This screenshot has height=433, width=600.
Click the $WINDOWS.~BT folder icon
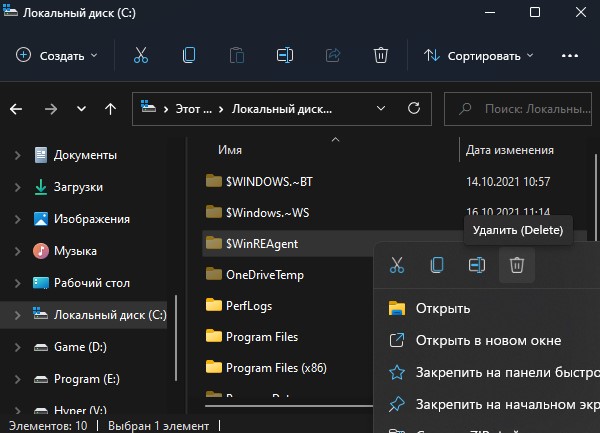tap(214, 181)
